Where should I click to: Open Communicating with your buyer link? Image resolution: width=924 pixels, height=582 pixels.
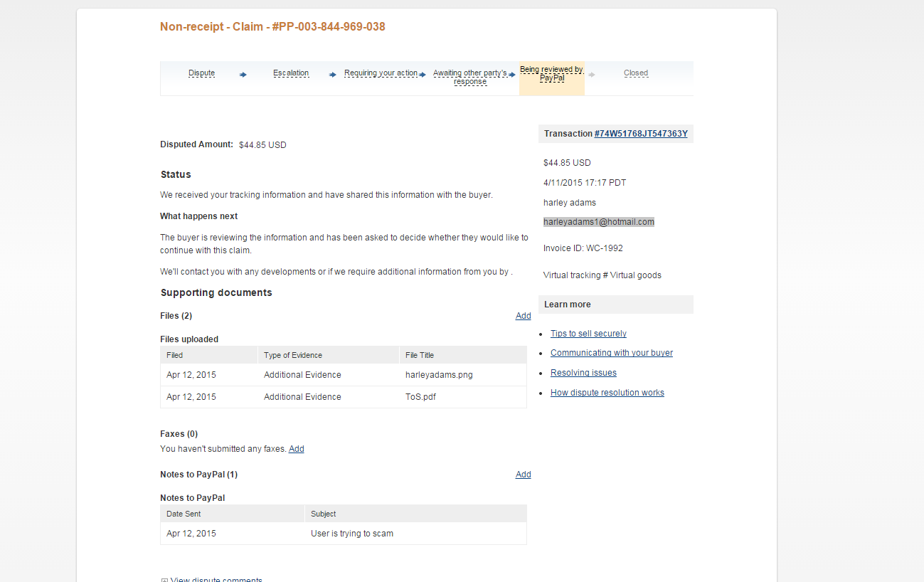(612, 353)
